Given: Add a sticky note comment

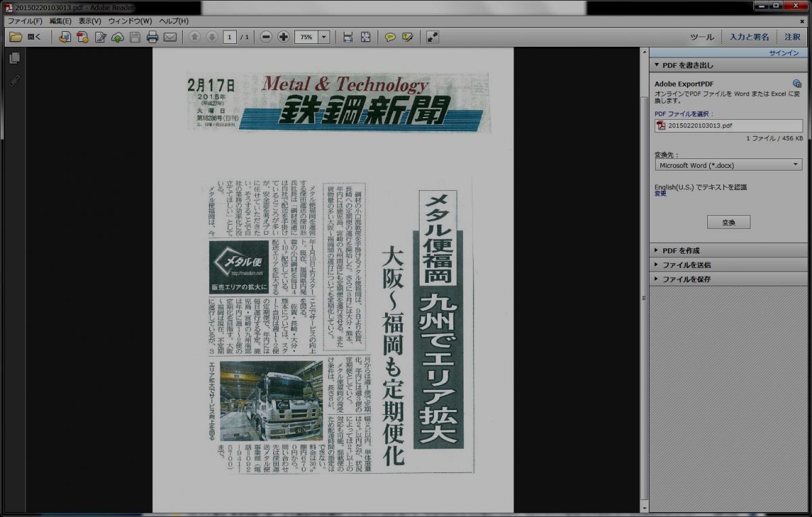Looking at the screenshot, I should (390, 37).
